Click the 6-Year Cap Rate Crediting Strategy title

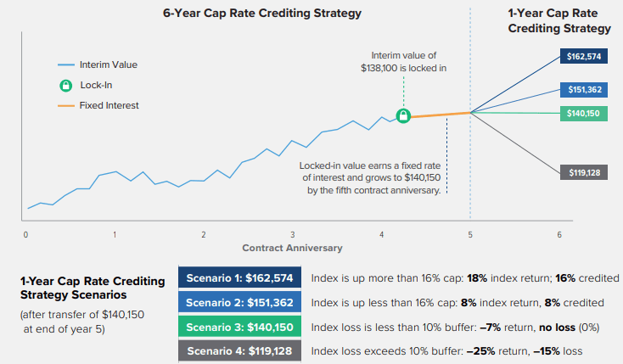262,14
